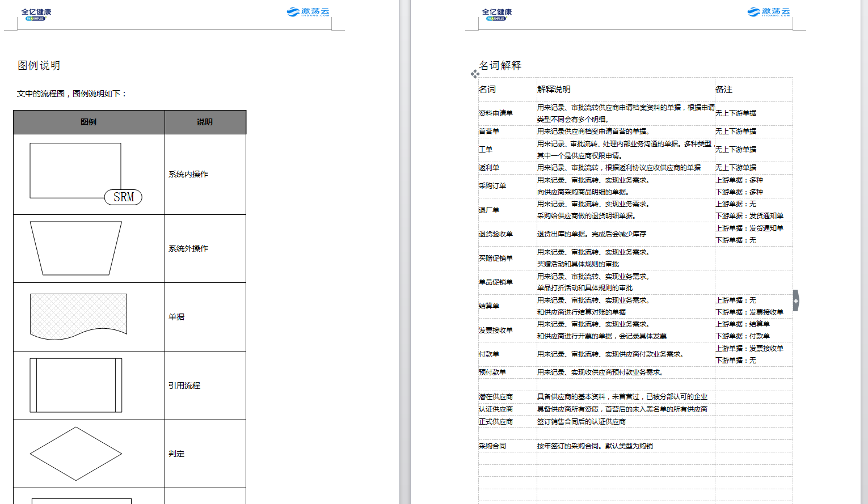Click the table move handle beside 名词解释
Screen dimensions: 868x504
click(475, 74)
